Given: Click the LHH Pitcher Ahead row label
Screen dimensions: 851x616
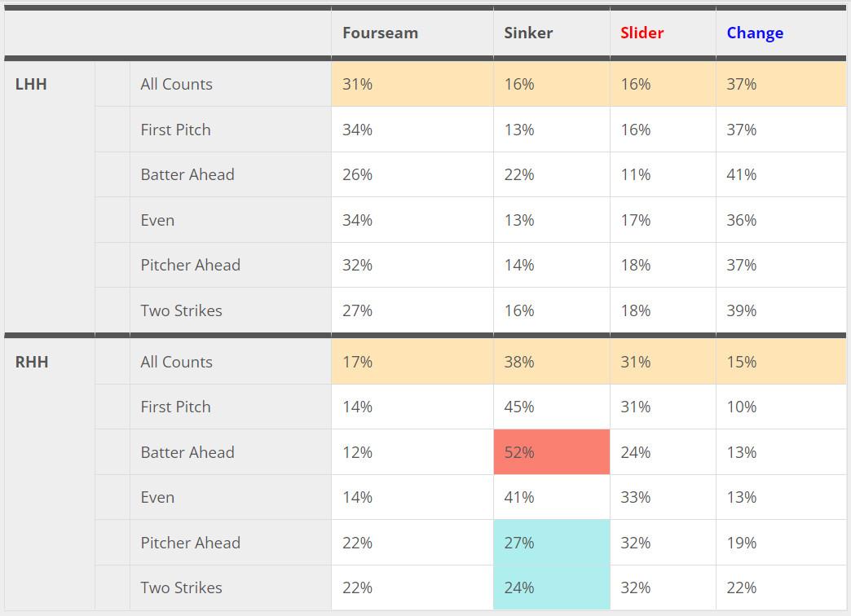Looking at the screenshot, I should click(x=190, y=265).
